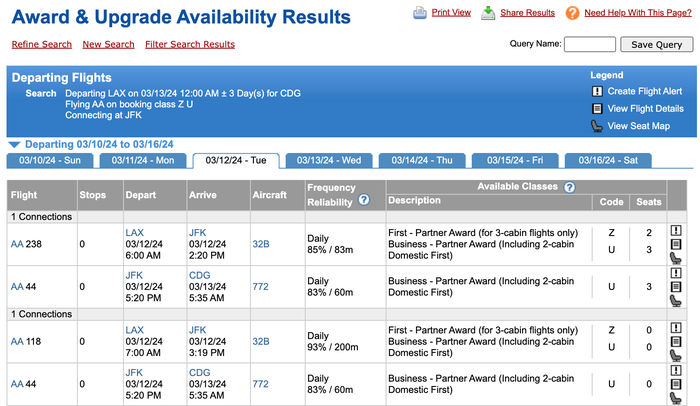Click the Refine Search link

click(42, 44)
